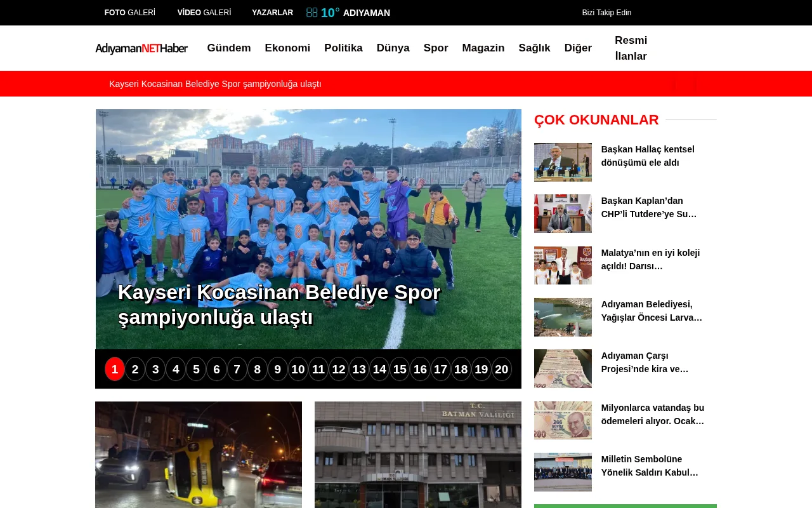Click the AdıyamanNETHaber site logo
The height and width of the screenshot is (508, 812).
tap(141, 48)
